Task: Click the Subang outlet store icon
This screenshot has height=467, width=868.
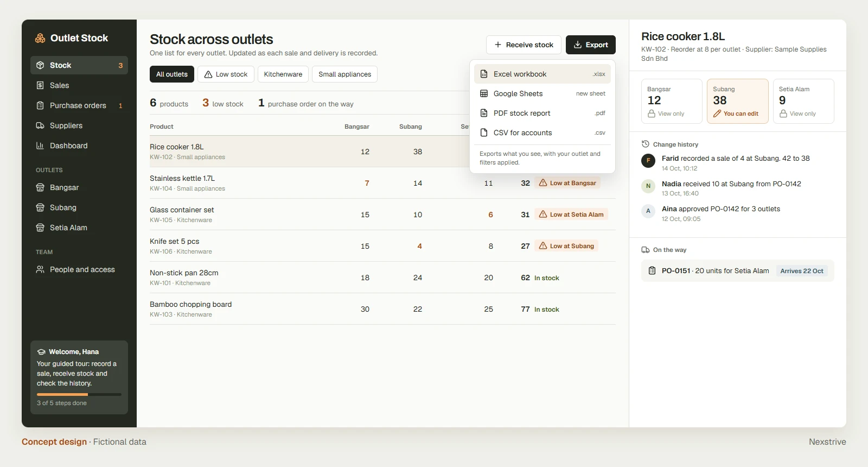Action: (x=40, y=207)
